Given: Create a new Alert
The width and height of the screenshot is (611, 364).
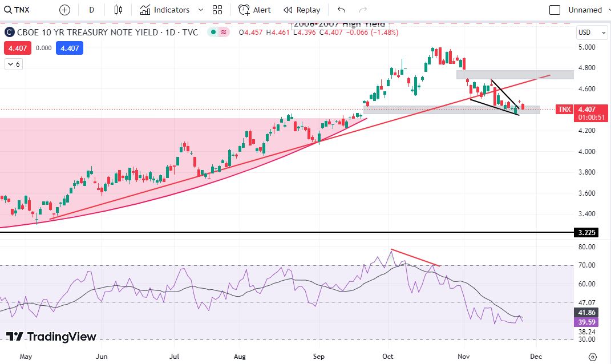Looking at the screenshot, I should (254, 10).
